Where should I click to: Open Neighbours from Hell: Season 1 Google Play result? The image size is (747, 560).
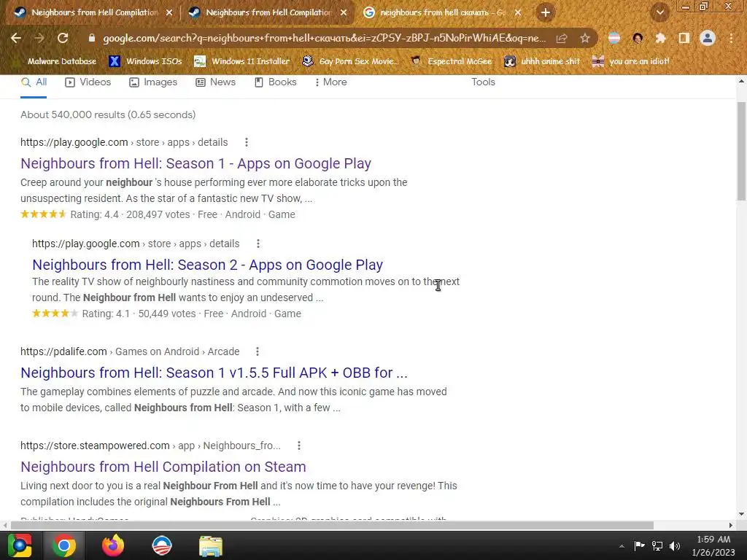tap(196, 163)
